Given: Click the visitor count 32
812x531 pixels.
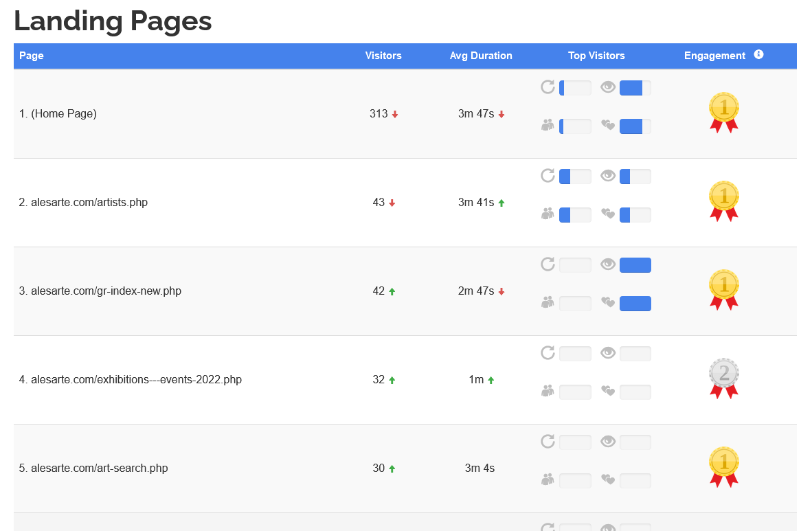Looking at the screenshot, I should [379, 379].
